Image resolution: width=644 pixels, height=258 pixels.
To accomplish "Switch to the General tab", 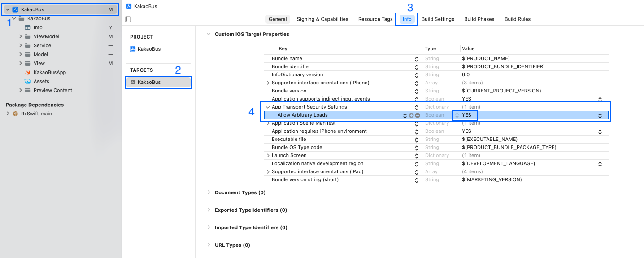I will pos(278,19).
